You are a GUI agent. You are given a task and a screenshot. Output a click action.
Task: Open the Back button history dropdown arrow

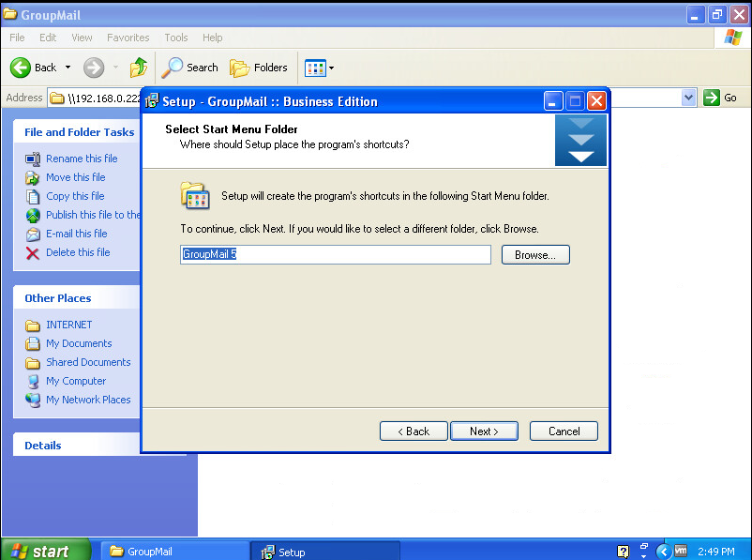(68, 68)
